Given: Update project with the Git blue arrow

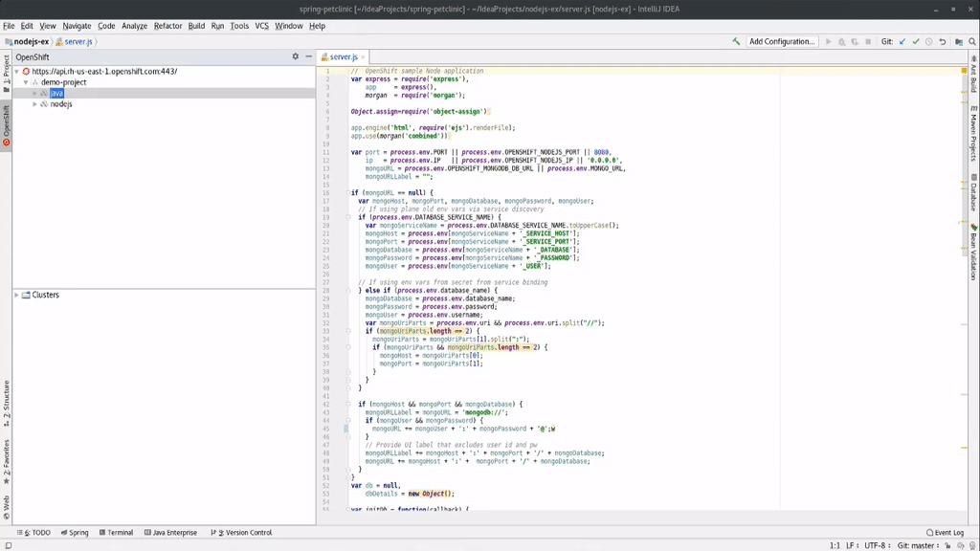Looking at the screenshot, I should pyautogui.click(x=902, y=42).
